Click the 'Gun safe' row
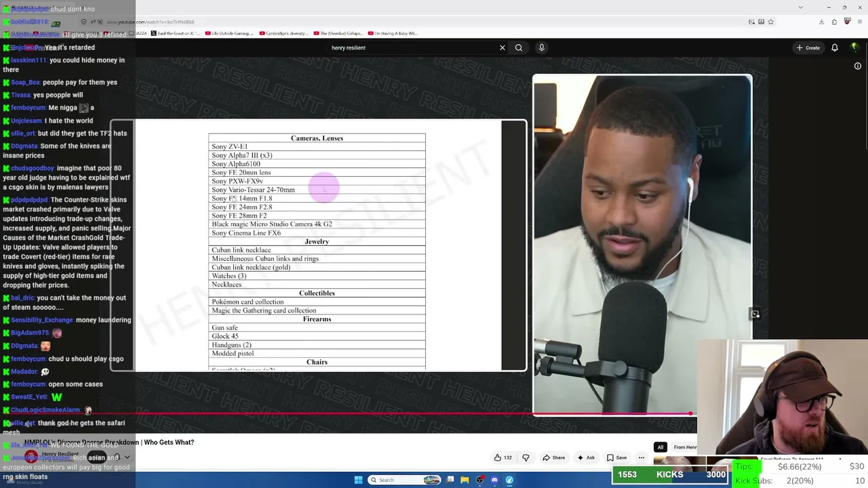This screenshot has width=868, height=488. point(317,328)
